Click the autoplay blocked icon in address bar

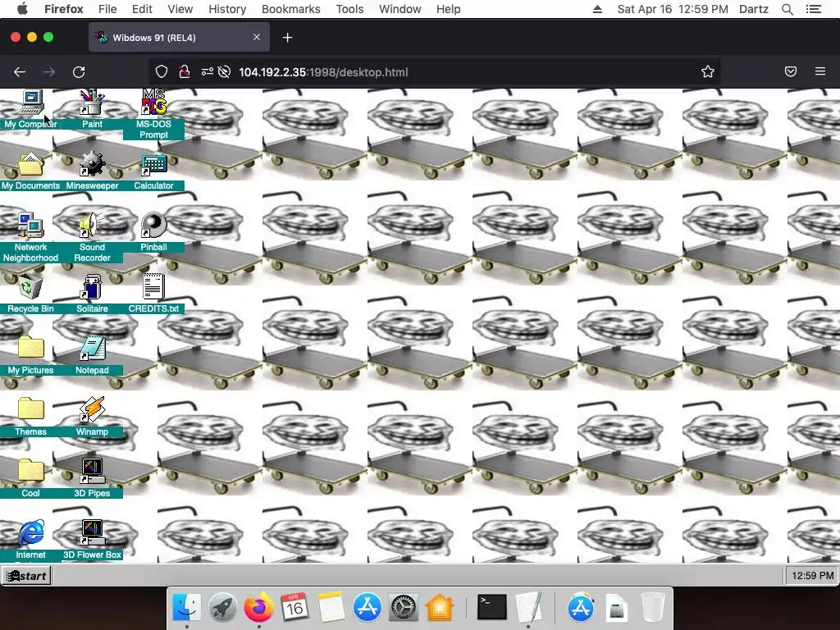pos(225,72)
